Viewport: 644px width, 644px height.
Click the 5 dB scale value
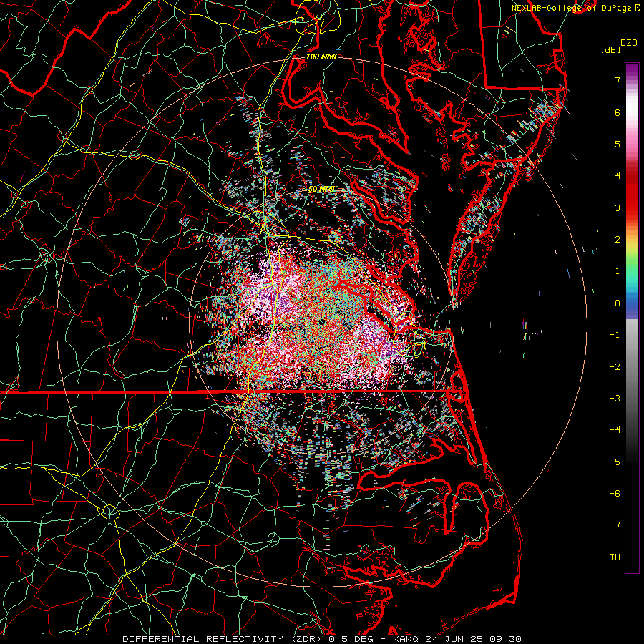pyautogui.click(x=618, y=144)
